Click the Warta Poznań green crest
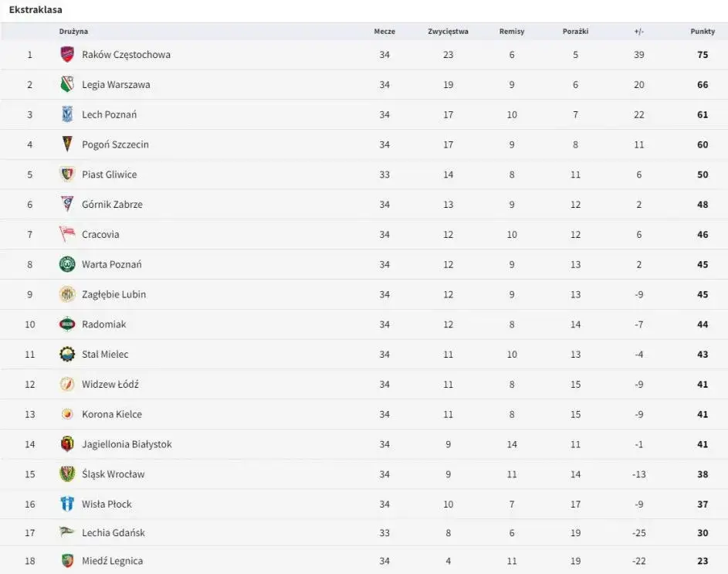The image size is (728, 574). tap(67, 264)
